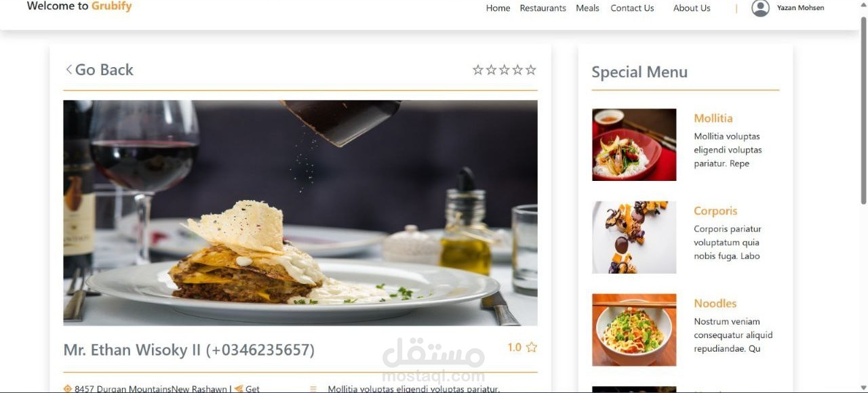Select Contact Us in navbar
The image size is (868, 393).
[x=632, y=8]
